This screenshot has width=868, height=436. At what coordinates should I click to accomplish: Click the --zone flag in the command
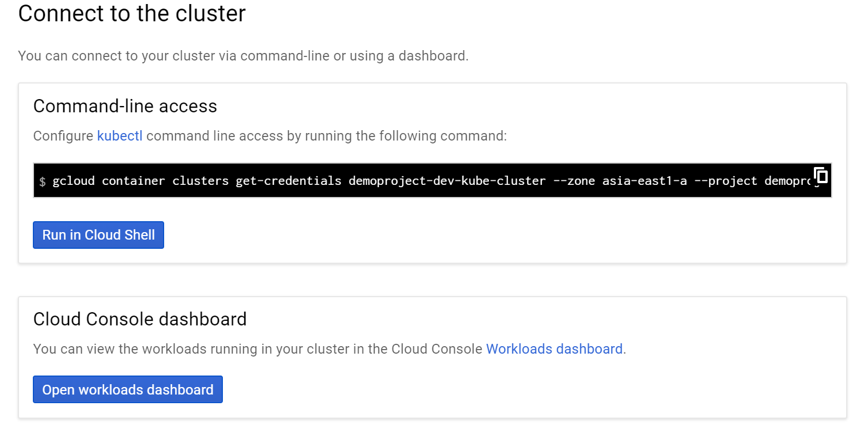click(x=574, y=181)
